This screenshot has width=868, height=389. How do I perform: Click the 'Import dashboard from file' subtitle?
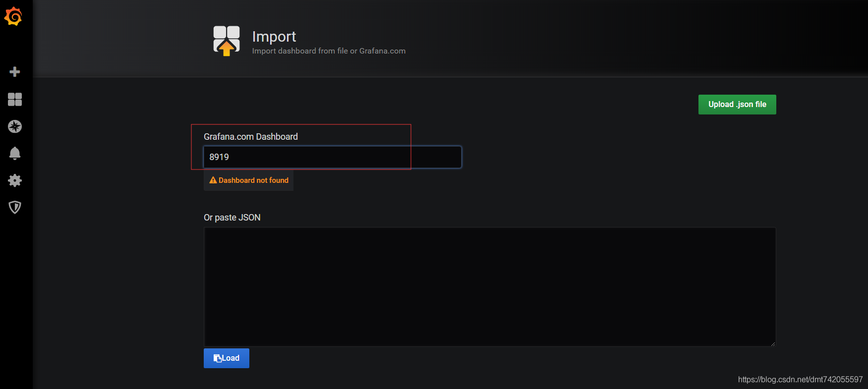tap(329, 51)
